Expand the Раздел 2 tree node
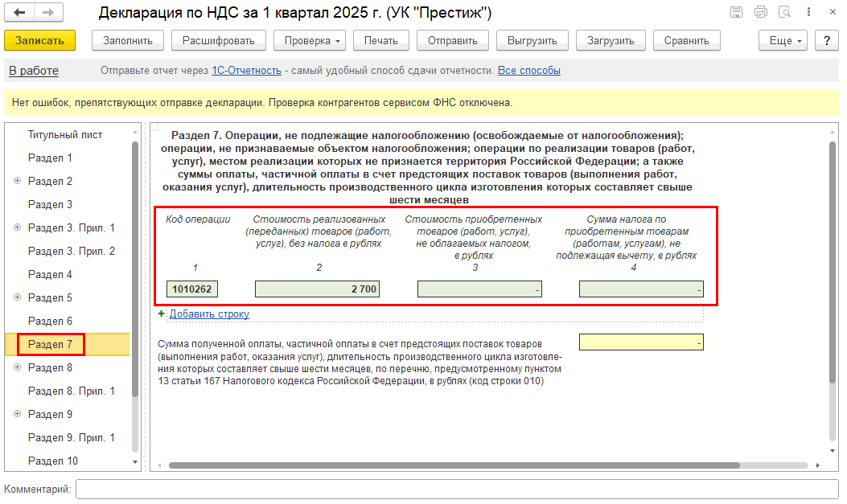The image size is (847, 504). (17, 181)
